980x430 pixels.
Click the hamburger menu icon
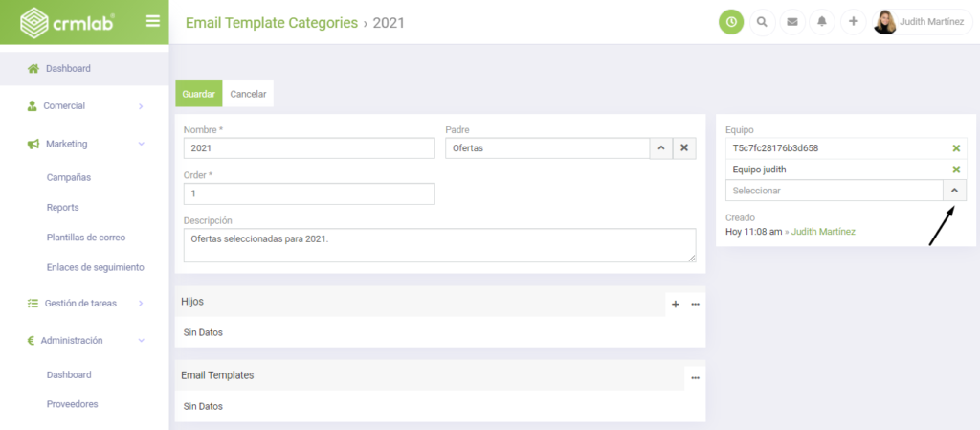[153, 21]
